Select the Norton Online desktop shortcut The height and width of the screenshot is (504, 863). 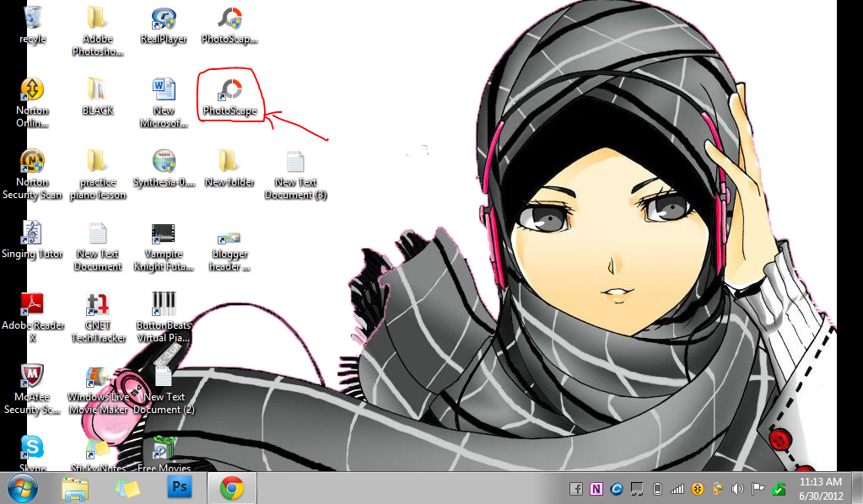point(32,102)
